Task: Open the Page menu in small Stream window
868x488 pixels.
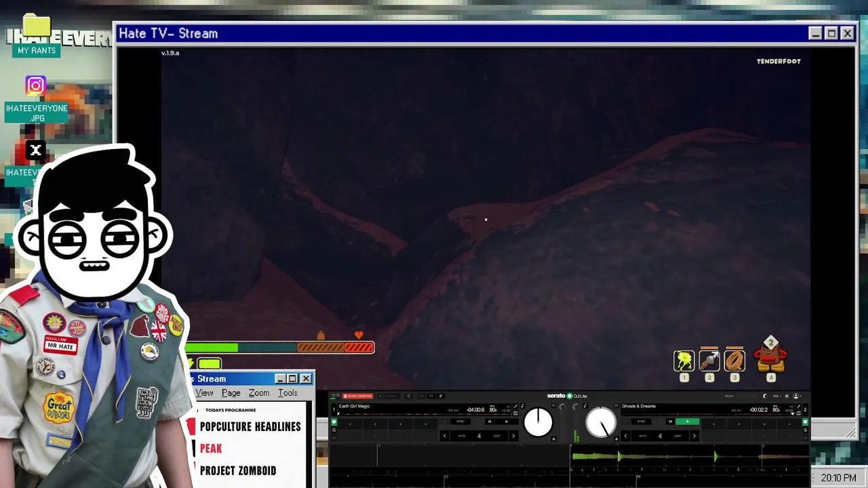Action: (x=231, y=393)
